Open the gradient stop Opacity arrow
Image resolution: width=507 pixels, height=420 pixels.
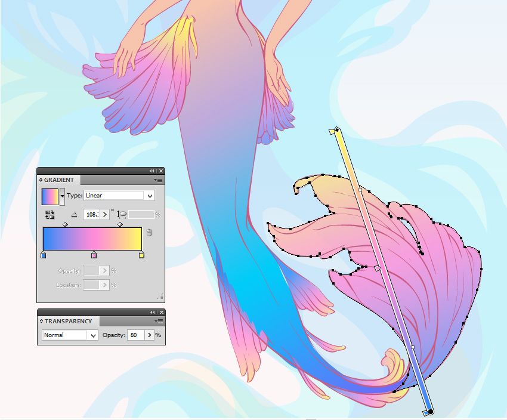pyautogui.click(x=104, y=271)
